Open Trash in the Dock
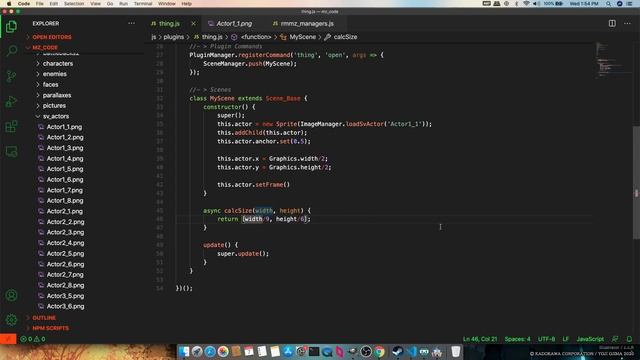The width and height of the screenshot is (640, 360). [x=456, y=351]
